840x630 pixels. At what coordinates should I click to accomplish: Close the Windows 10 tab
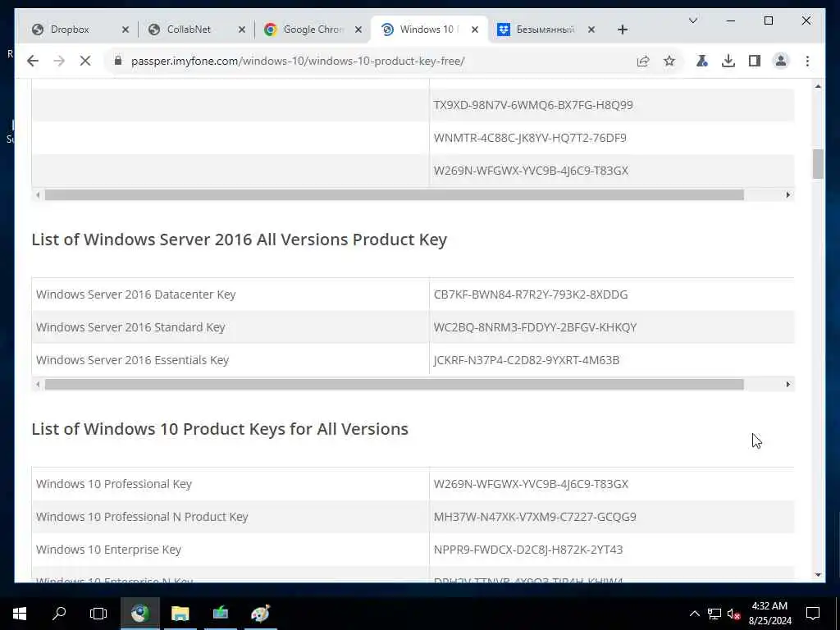coord(475,30)
